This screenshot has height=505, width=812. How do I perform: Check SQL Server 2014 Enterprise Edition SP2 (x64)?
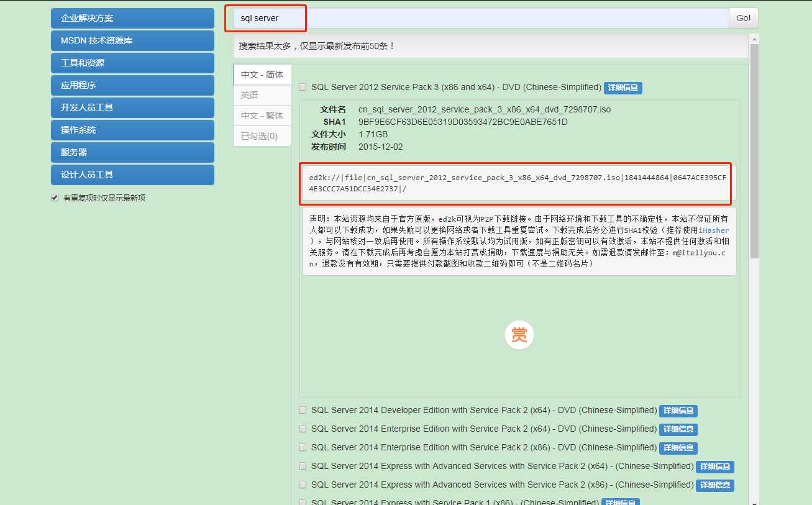pyautogui.click(x=303, y=429)
